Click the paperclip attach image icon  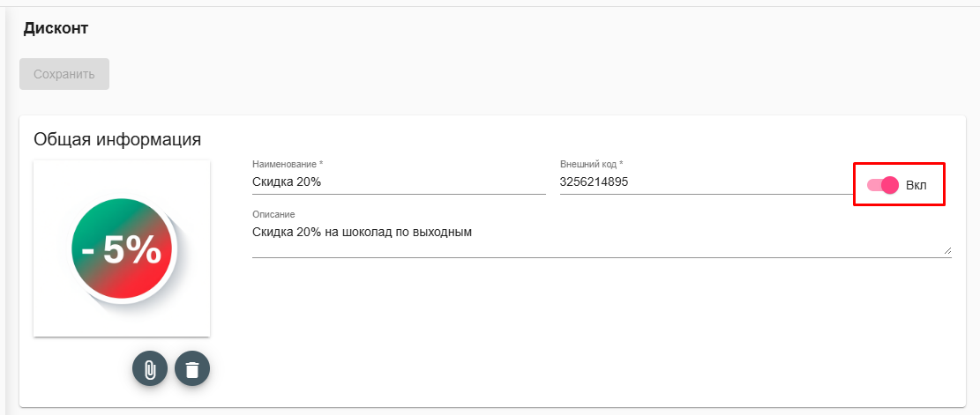(x=150, y=369)
